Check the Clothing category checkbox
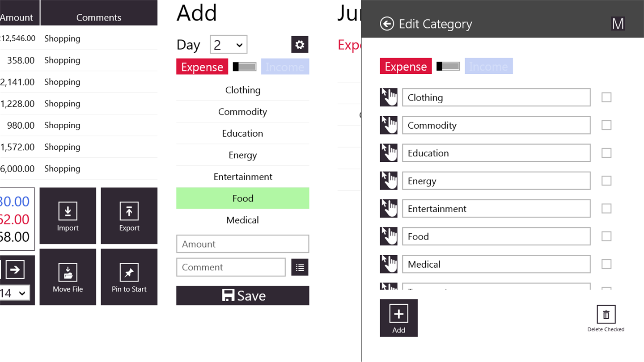The width and height of the screenshot is (644, 362). click(606, 97)
